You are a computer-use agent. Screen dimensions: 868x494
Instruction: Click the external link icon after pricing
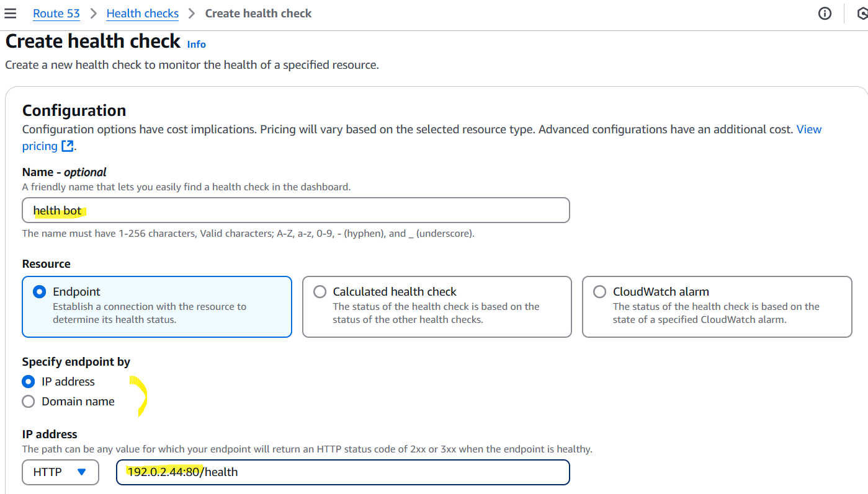coord(67,146)
